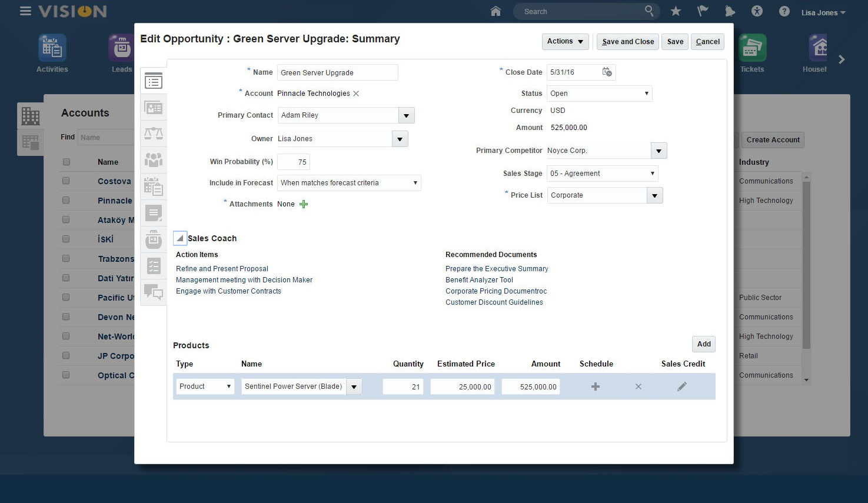The height and width of the screenshot is (503, 868).
Task: Select Accounts building icon in left rail
Action: point(31,116)
